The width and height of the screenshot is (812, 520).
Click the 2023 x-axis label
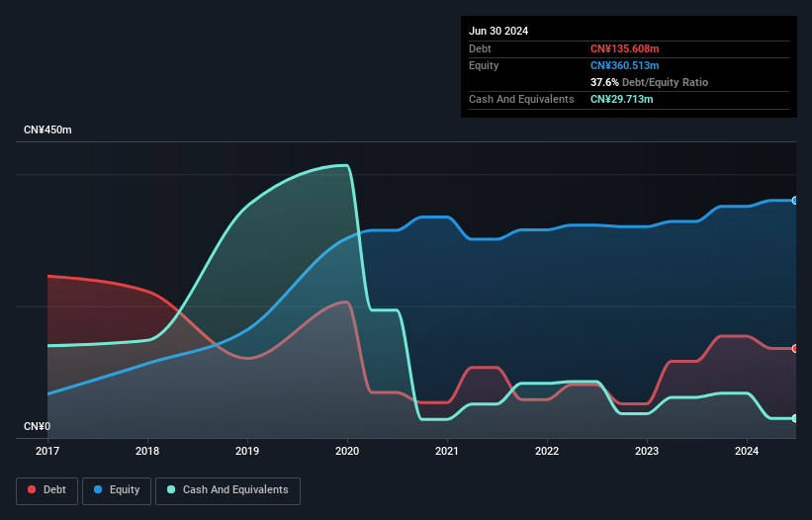(647, 451)
